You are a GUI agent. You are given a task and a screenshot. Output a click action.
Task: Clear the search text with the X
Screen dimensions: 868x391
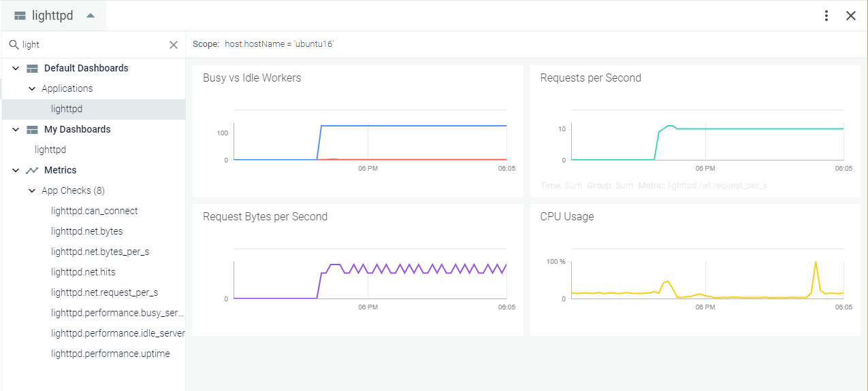[174, 45]
